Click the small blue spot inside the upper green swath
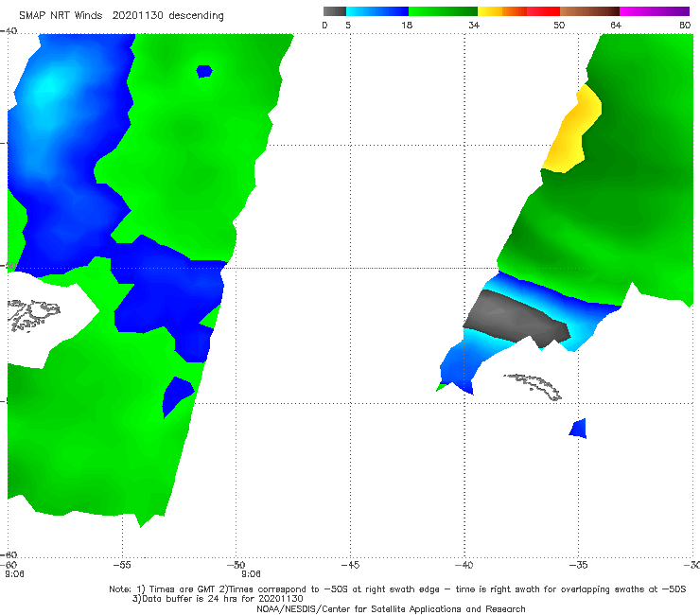 (204, 71)
